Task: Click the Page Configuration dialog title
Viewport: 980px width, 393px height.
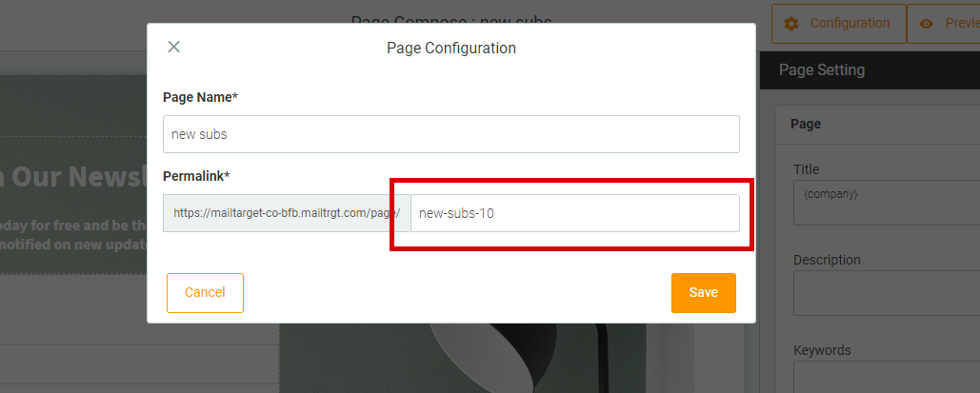Action: coord(451,49)
